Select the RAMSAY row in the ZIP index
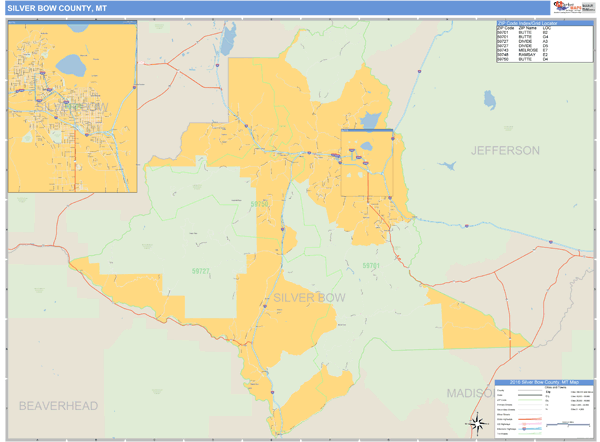 point(524,55)
